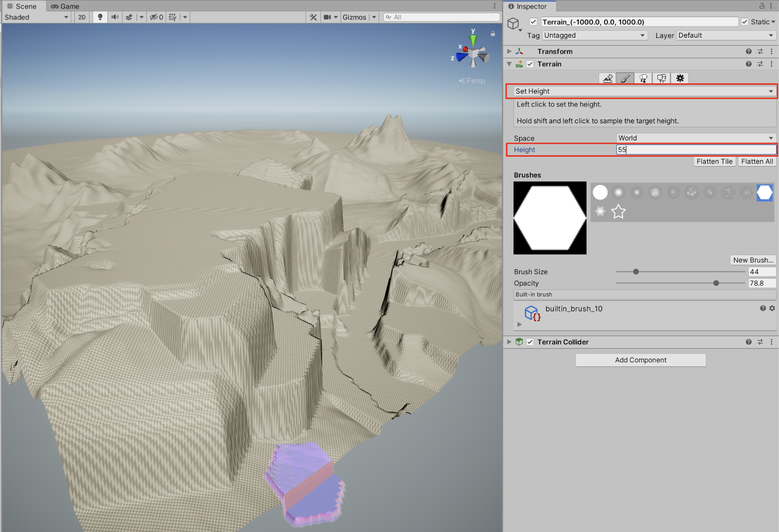This screenshot has height=532, width=779.
Task: Uncheck the Static checkbox
Action: click(x=744, y=22)
